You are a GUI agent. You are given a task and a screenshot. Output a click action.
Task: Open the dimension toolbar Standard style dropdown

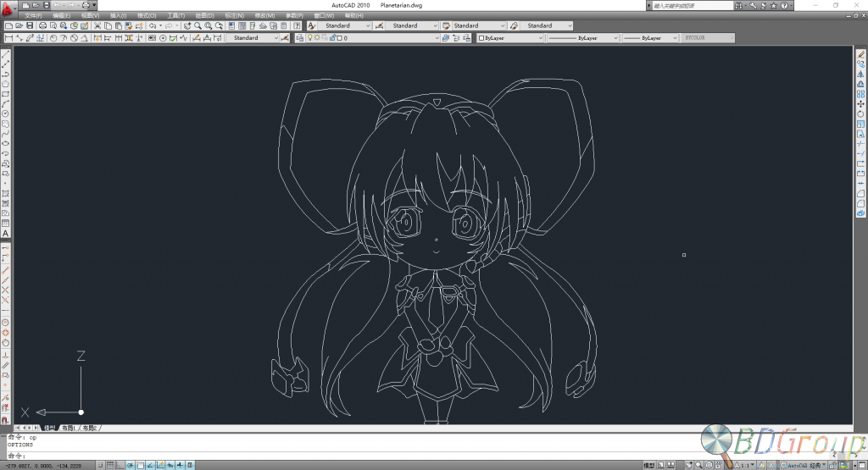pos(253,37)
